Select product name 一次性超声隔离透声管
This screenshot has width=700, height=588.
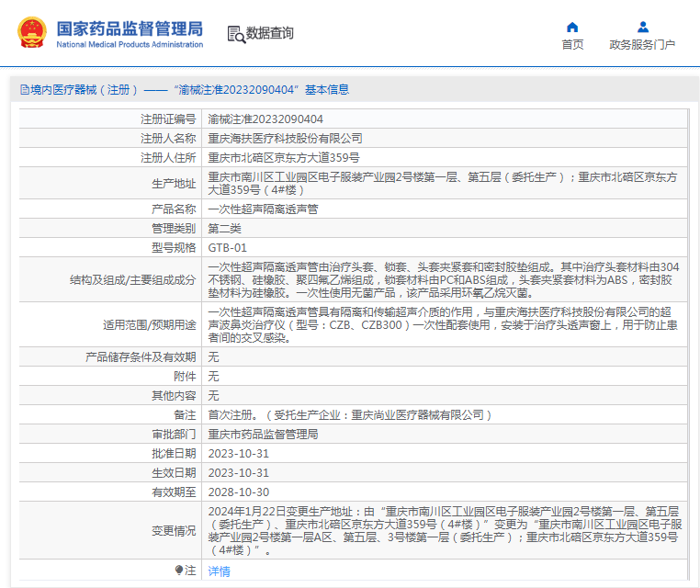(x=263, y=209)
